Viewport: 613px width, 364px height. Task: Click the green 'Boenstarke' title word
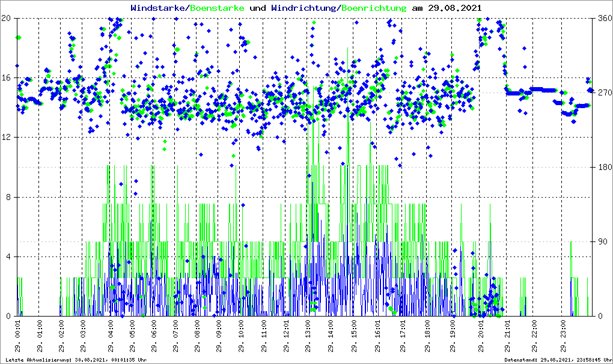tap(217, 8)
